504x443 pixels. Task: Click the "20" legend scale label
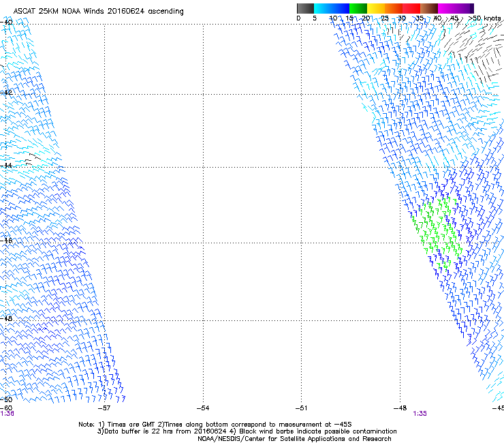tap(366, 18)
